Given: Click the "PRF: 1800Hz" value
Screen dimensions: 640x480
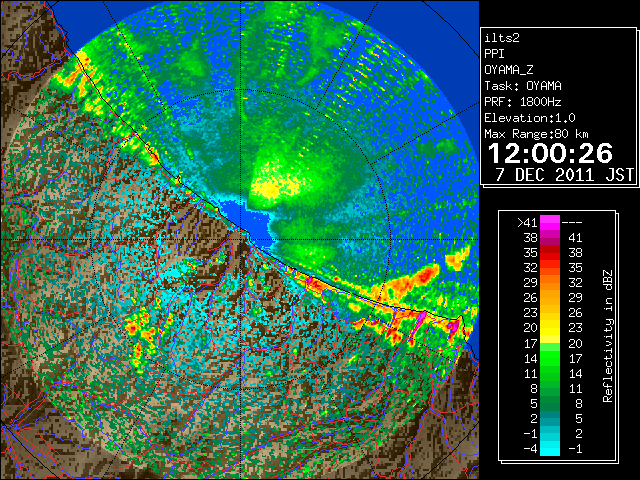Looking at the screenshot, I should (x=523, y=102).
